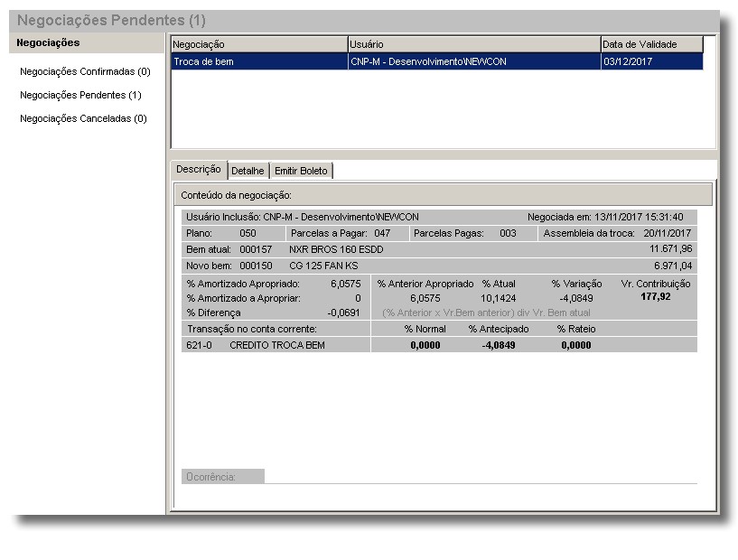Click the Transação no conta corrente label
The width and height of the screenshot is (738, 560).
[252, 329]
